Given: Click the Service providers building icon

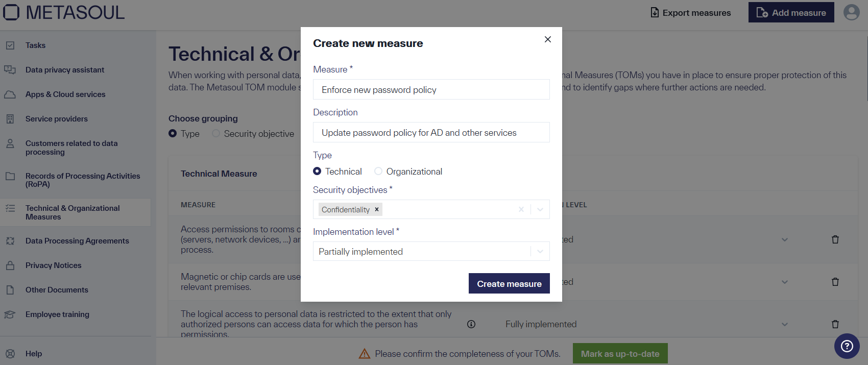Looking at the screenshot, I should [x=11, y=118].
